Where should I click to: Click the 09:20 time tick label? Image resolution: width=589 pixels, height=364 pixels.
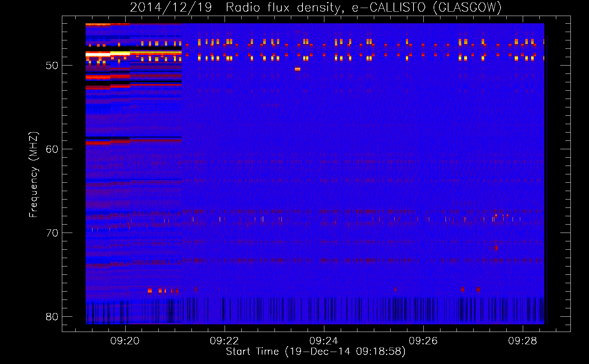point(125,341)
